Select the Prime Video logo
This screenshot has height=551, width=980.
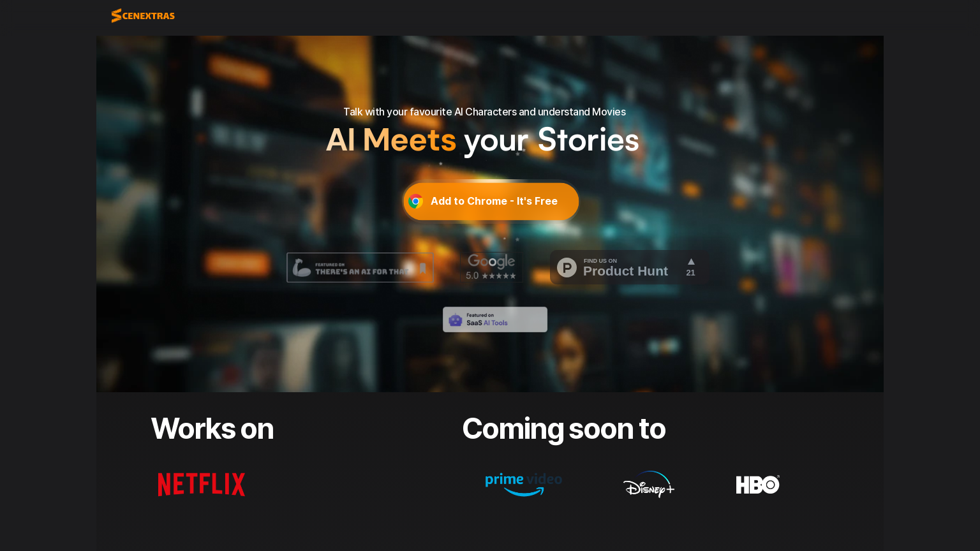[x=524, y=485]
